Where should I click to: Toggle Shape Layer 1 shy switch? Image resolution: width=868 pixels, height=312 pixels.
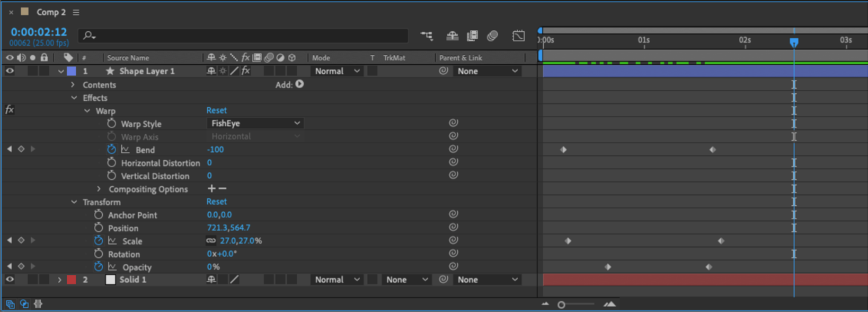pyautogui.click(x=211, y=71)
